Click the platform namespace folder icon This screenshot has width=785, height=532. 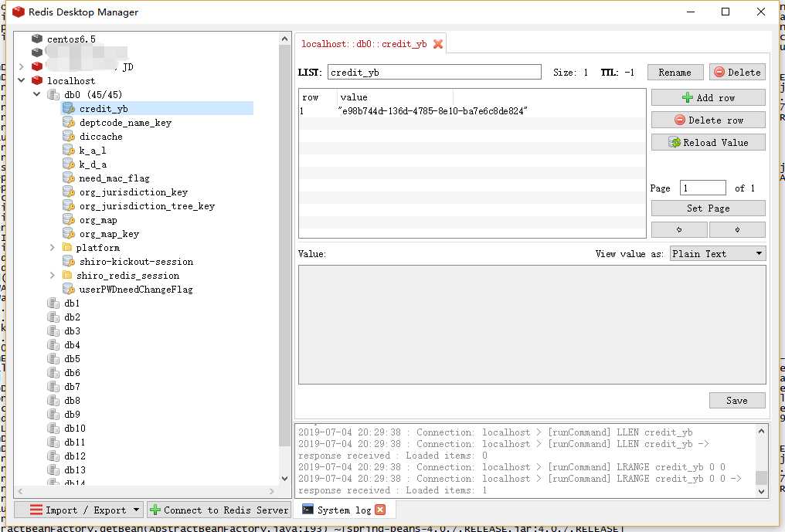(x=67, y=247)
